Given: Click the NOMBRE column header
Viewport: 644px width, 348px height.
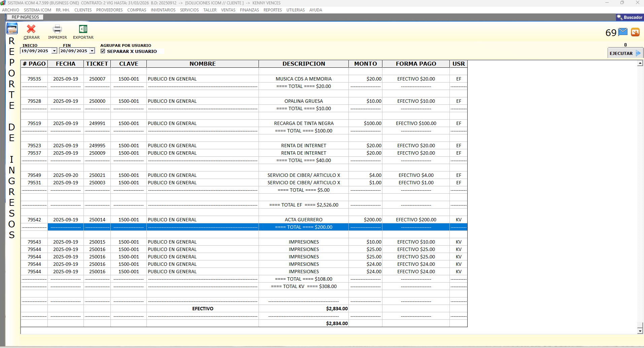Looking at the screenshot, I should (202, 64).
